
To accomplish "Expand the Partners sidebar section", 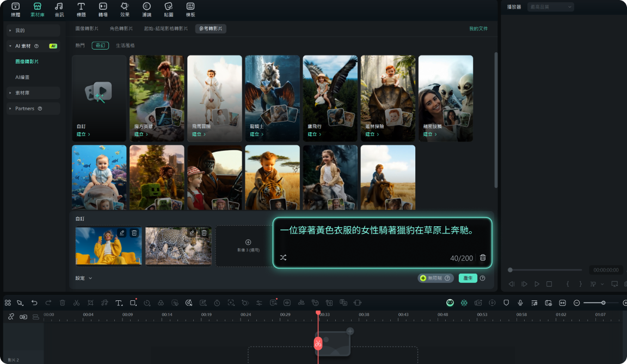I will point(33,108).
